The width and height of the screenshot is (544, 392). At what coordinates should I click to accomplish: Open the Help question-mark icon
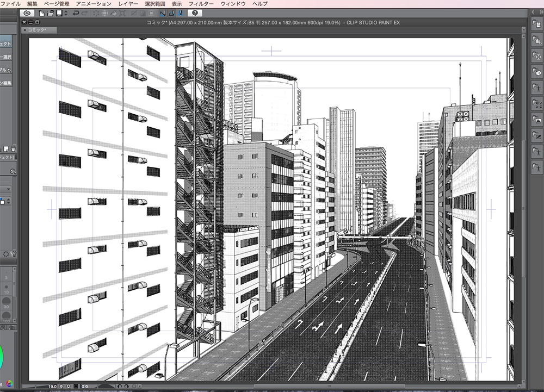(x=194, y=14)
